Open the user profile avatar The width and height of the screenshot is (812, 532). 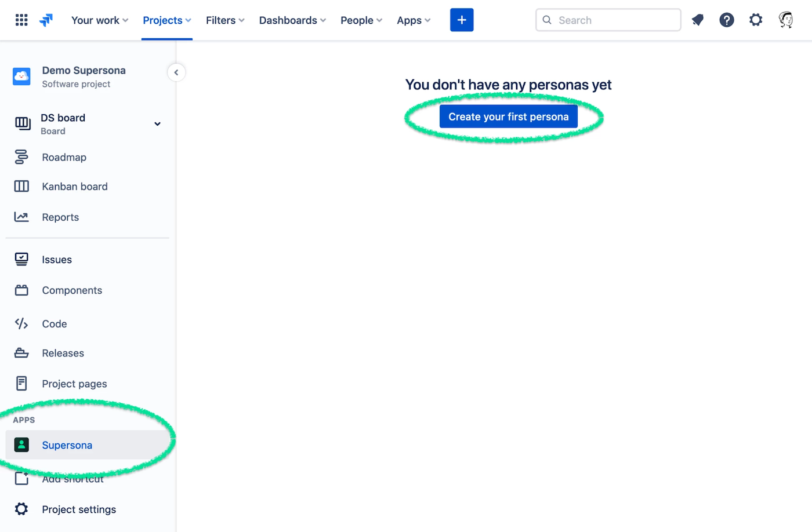click(x=786, y=20)
